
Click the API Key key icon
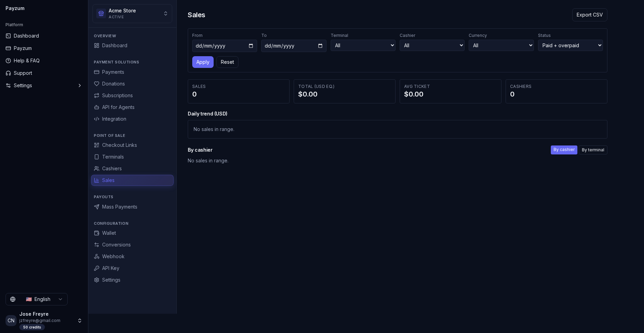point(97,268)
